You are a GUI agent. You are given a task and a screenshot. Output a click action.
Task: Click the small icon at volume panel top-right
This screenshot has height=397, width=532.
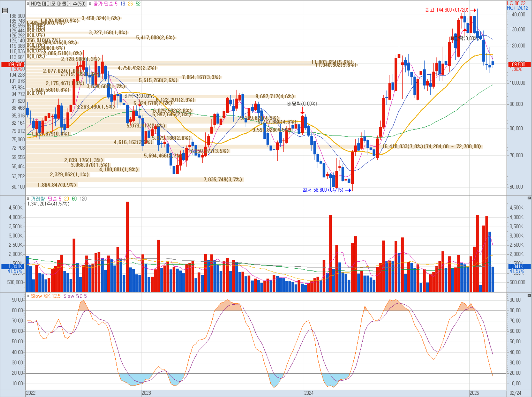[529, 198]
